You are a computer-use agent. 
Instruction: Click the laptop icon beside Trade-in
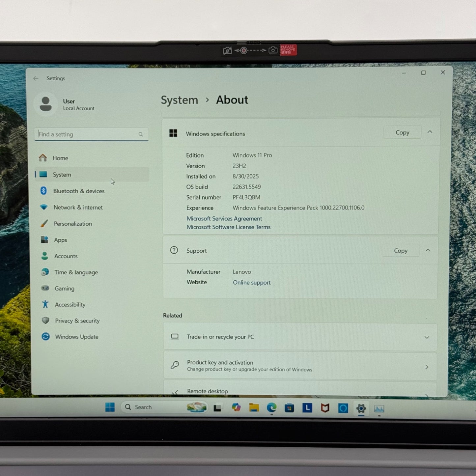(175, 337)
